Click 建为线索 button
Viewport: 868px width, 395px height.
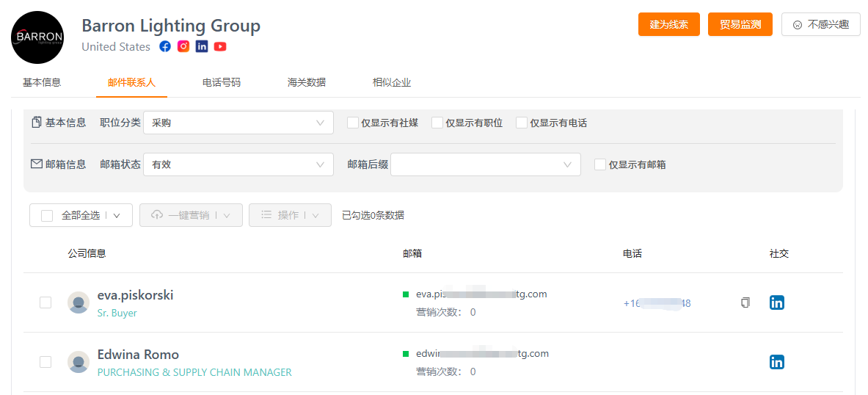point(668,24)
